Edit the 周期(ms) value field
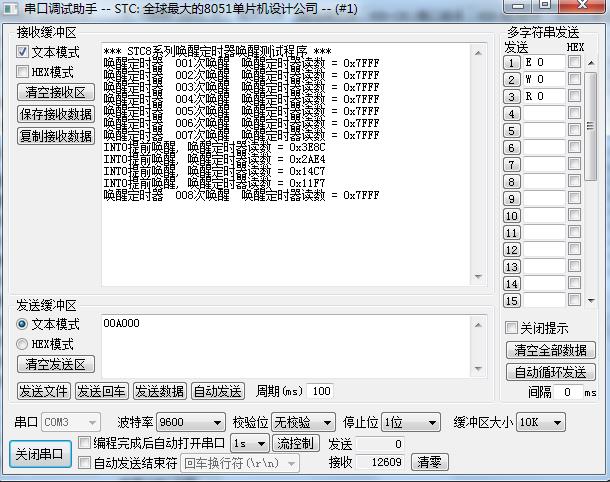 [321, 391]
